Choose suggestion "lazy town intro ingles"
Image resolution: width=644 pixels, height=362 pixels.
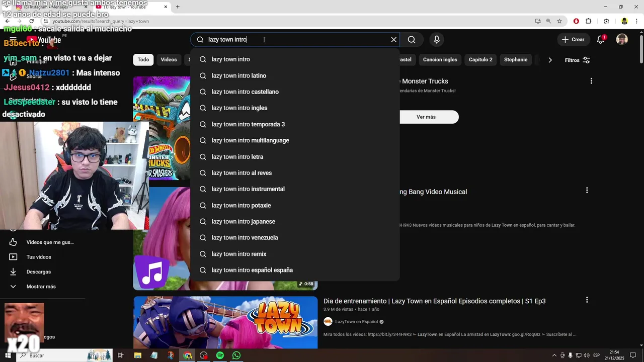[x=295, y=108]
